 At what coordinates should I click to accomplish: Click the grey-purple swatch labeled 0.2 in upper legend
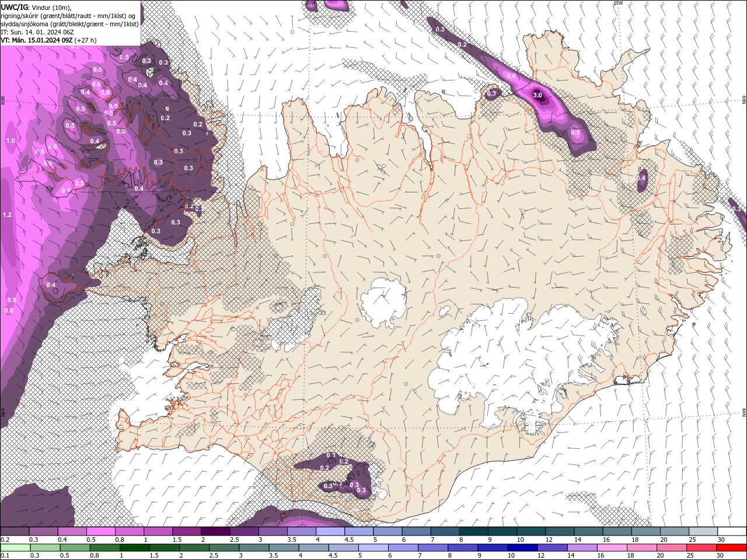point(15,531)
